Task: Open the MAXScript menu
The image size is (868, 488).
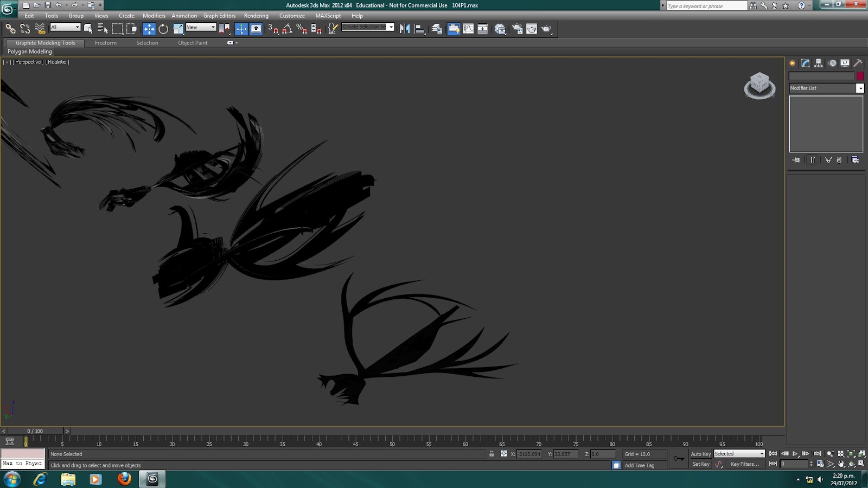Action: point(328,16)
